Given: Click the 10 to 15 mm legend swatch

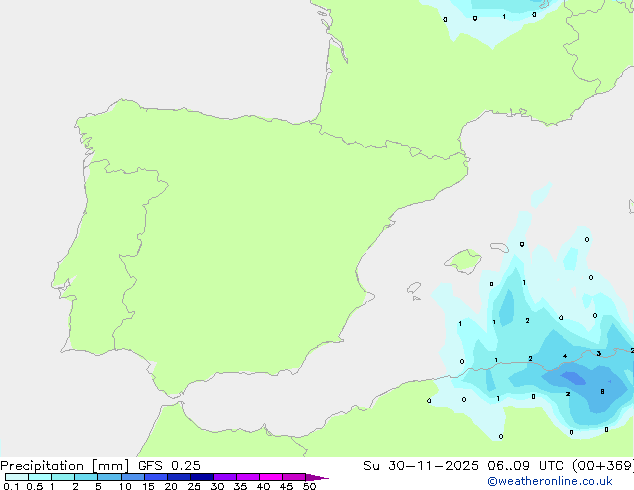Looking at the screenshot, I should [x=133, y=477].
